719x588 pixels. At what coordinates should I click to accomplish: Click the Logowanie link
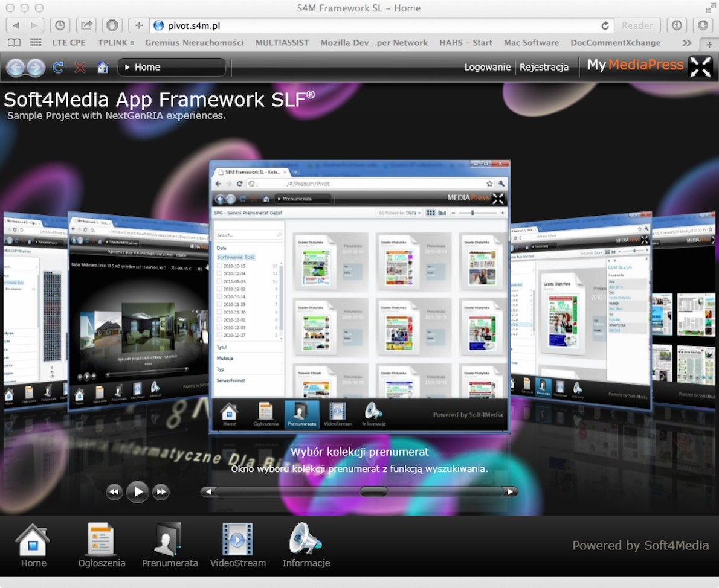click(488, 67)
